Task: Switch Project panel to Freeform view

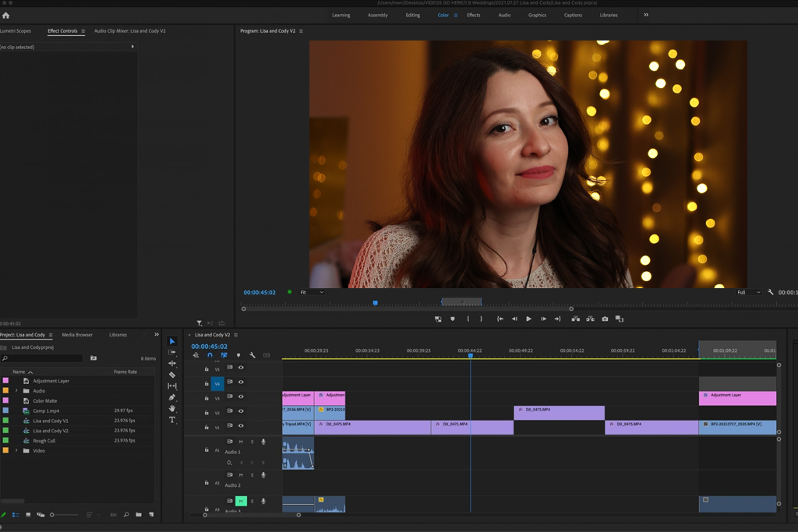Action: click(41, 515)
